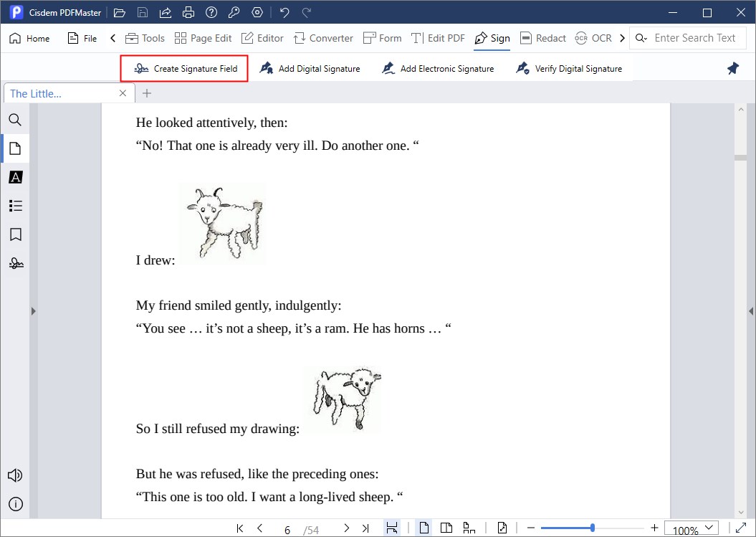The width and height of the screenshot is (756, 537).
Task: Click scrollbar up arrow
Action: (x=740, y=110)
